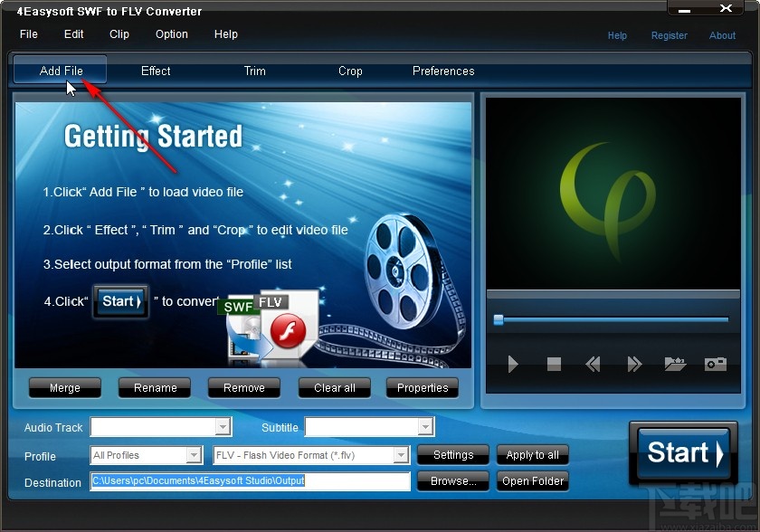Click the Rewind icon under the preview

[x=593, y=364]
